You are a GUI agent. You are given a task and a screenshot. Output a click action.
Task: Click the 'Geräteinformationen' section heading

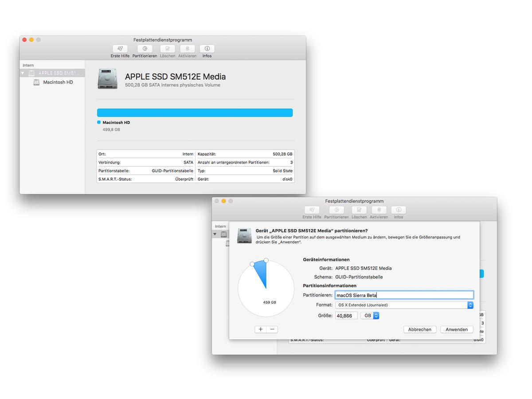326,260
